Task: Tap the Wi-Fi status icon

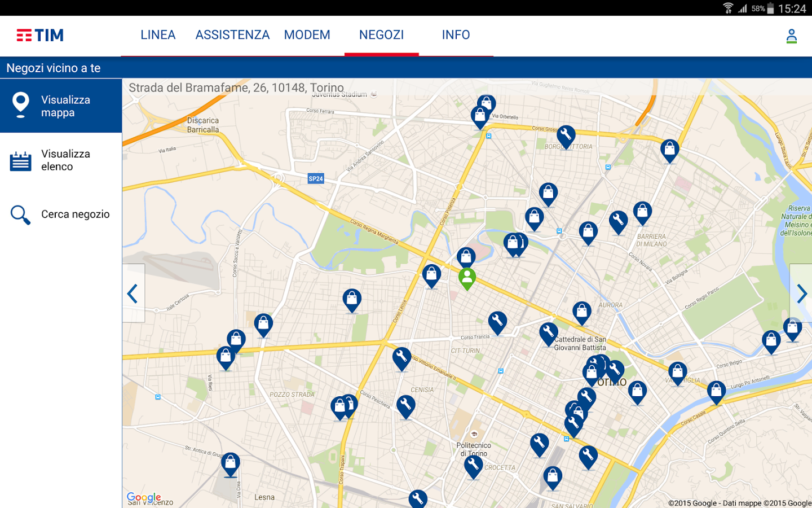Action: (728, 8)
